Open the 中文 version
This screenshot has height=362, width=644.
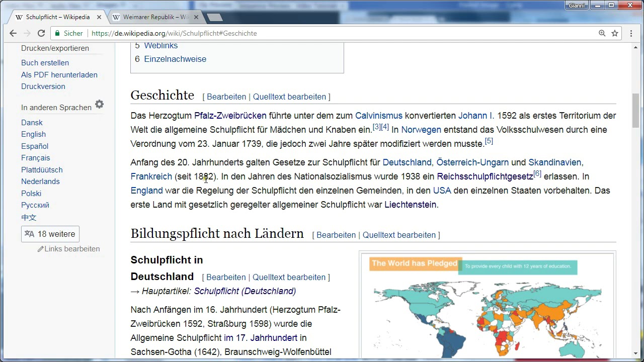click(x=29, y=218)
